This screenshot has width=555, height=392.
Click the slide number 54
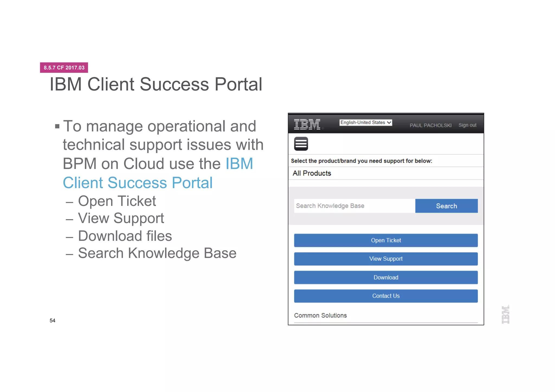point(52,320)
